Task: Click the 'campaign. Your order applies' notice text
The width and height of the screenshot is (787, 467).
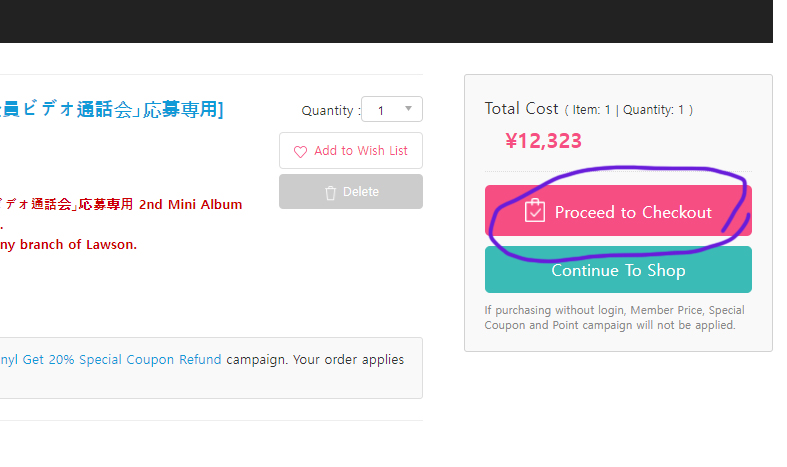Action: (315, 359)
